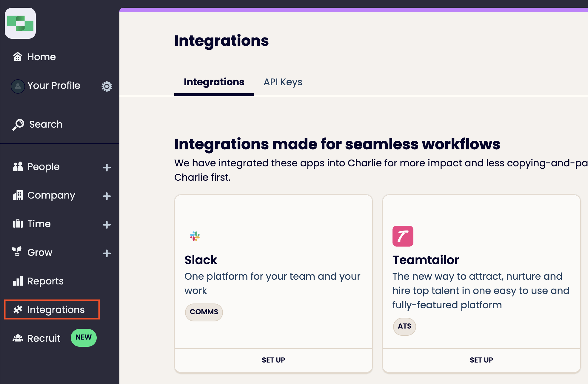
Task: Click the Home icon in sidebar
Action: tap(18, 57)
